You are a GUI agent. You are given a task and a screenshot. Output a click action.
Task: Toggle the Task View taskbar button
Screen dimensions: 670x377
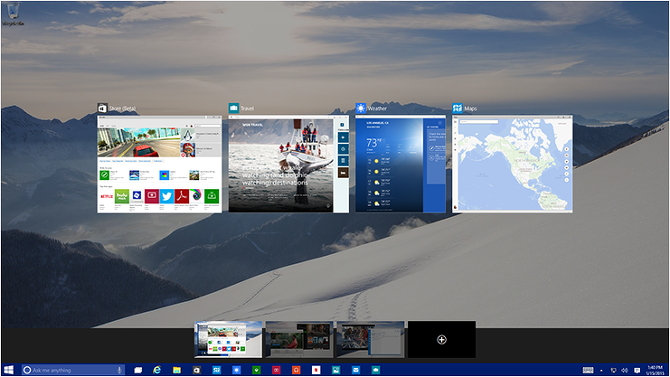(138, 370)
